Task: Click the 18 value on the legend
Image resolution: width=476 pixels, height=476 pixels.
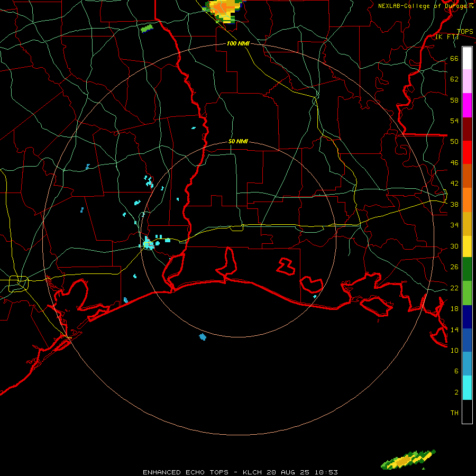Action: coord(454,309)
